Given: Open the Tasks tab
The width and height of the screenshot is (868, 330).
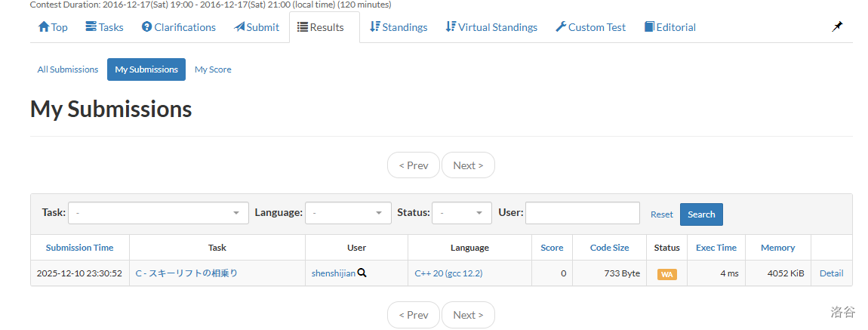Looking at the screenshot, I should point(104,27).
